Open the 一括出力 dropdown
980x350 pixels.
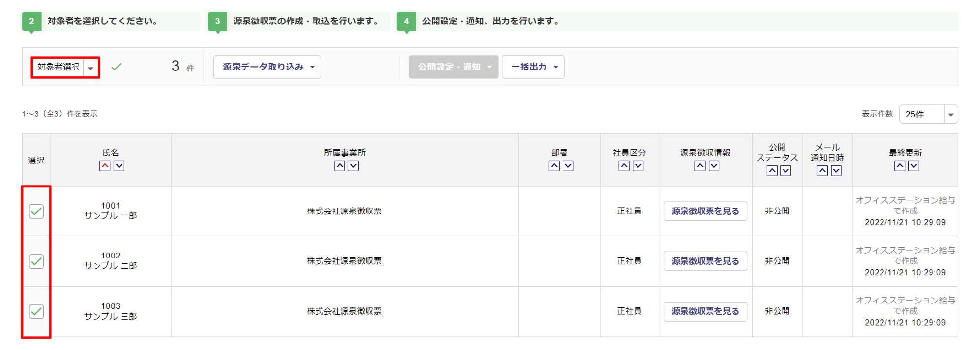click(x=533, y=67)
